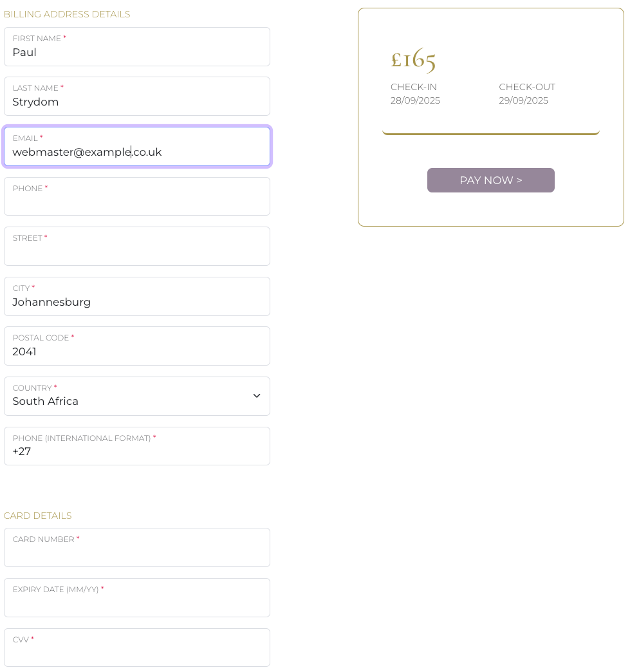Select the Last Name field with Strydom
Image resolution: width=630 pixels, height=672 pixels.
click(x=137, y=97)
